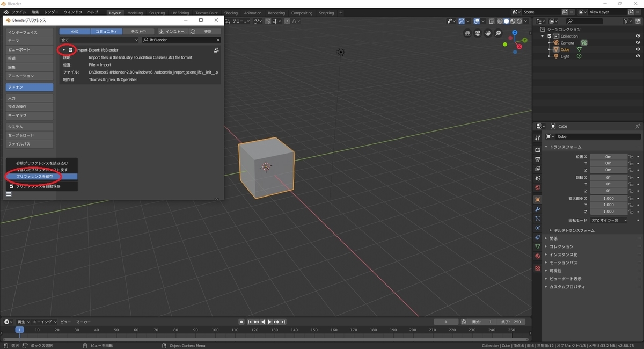
Task: Expand the 関係 panel
Action: [x=547, y=238]
